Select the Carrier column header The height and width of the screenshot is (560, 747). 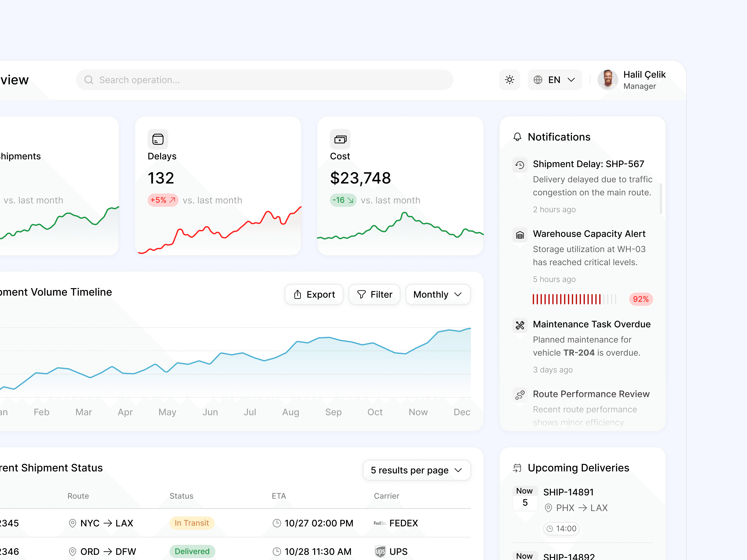[386, 496]
